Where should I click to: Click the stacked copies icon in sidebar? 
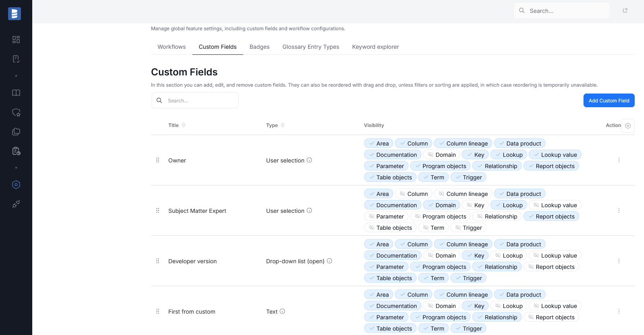point(16,132)
